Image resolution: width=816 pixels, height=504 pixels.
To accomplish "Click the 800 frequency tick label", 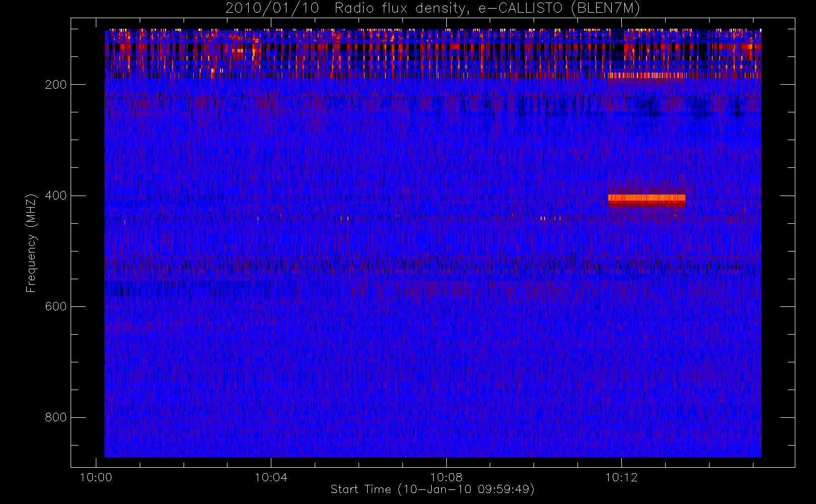I will [x=56, y=417].
